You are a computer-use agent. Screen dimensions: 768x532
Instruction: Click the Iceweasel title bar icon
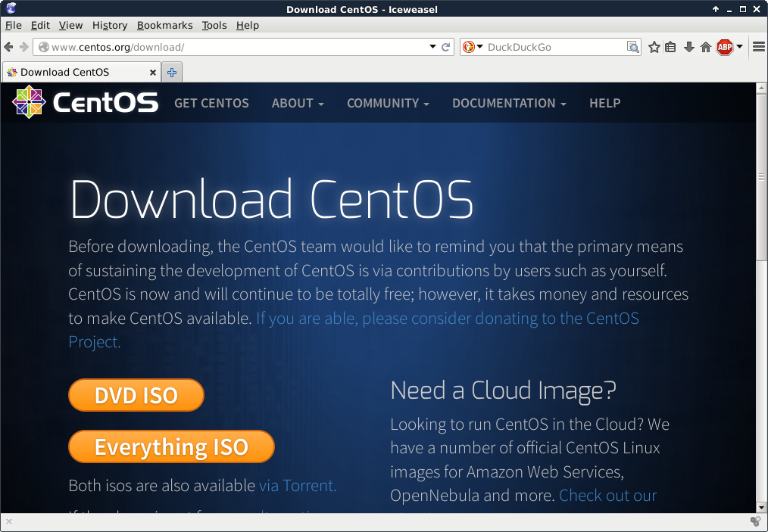11,8
